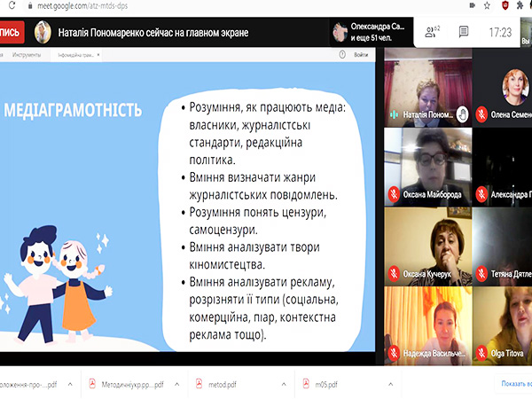
Task: Click muted mic icon for Александра tile
Action: (x=481, y=194)
